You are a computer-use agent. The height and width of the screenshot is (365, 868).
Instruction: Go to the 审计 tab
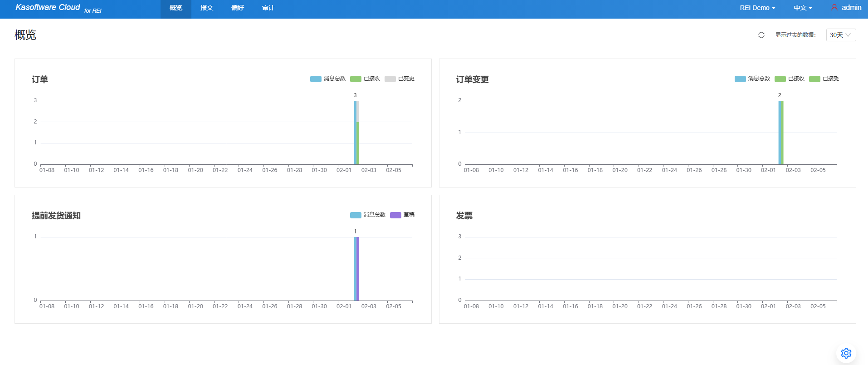tap(268, 8)
